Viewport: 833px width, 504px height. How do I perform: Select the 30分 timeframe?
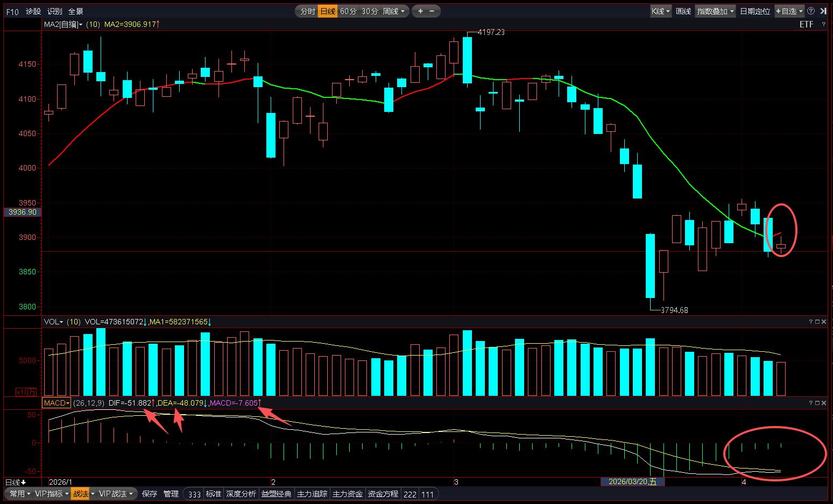(369, 11)
